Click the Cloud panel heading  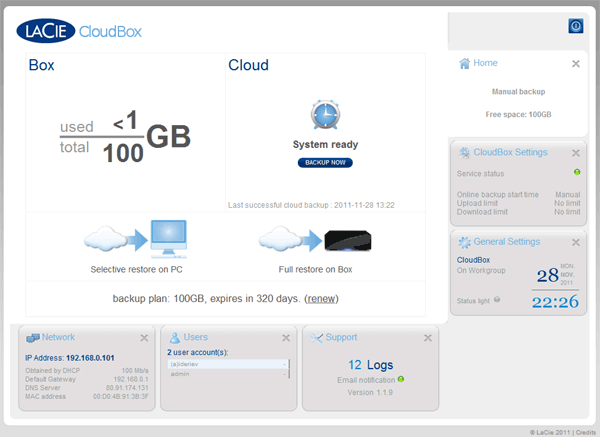click(248, 65)
